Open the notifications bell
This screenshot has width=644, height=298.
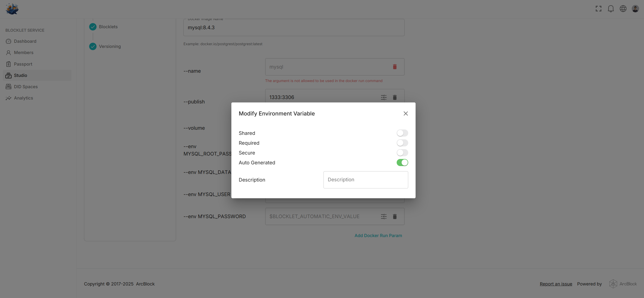(x=611, y=9)
